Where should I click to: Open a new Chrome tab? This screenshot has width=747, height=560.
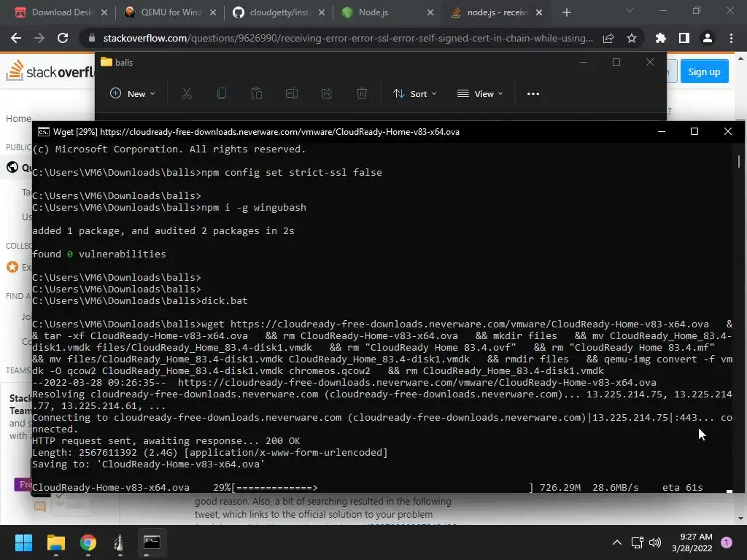(566, 12)
